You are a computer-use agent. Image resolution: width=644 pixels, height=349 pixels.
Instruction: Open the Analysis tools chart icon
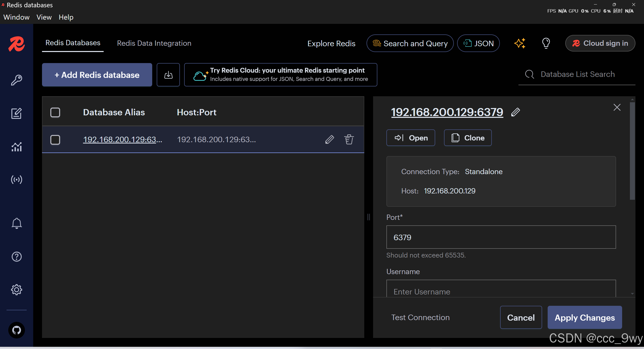(17, 147)
